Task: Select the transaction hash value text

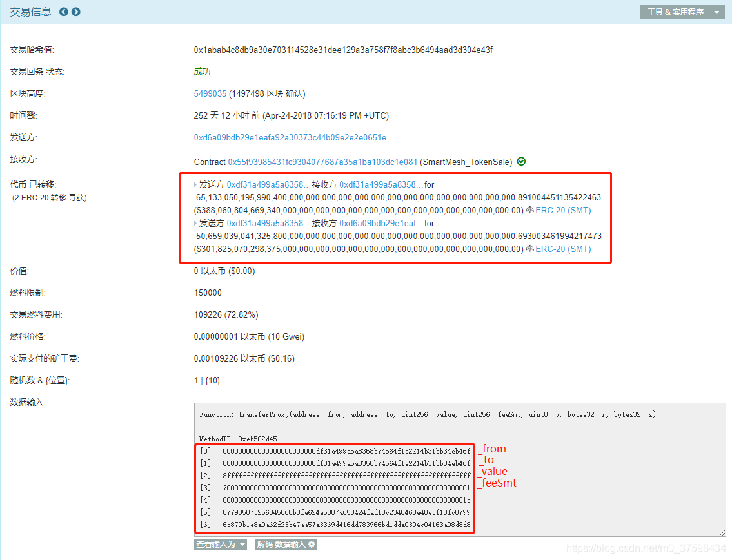Action: [343, 50]
